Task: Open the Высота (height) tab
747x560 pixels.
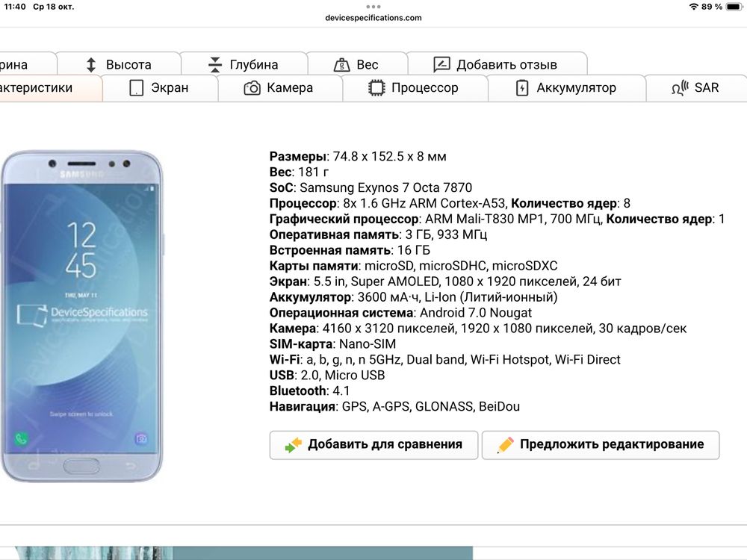Action: pyautogui.click(x=119, y=64)
